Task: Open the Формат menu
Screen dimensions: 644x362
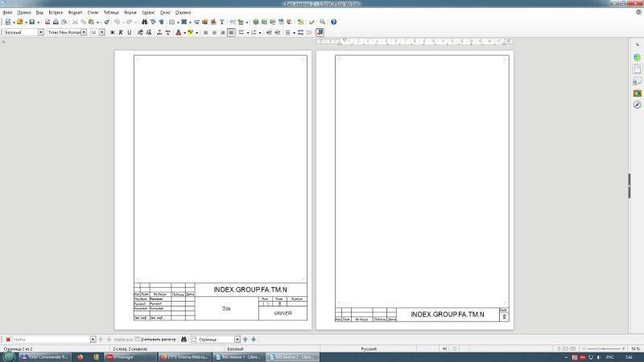Action: tap(75, 12)
